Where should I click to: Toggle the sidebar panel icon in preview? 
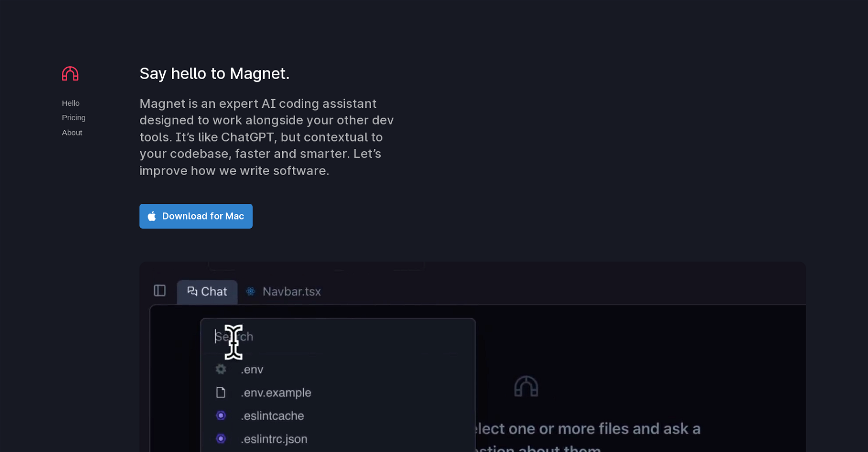[x=159, y=291]
